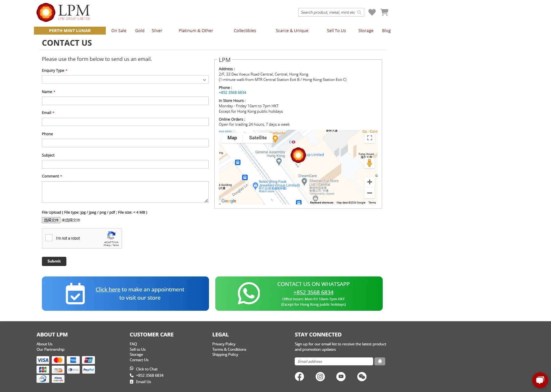Viewport: 551px width, 392px height.
Task: Focus the Name input field
Action: pyautogui.click(x=125, y=101)
